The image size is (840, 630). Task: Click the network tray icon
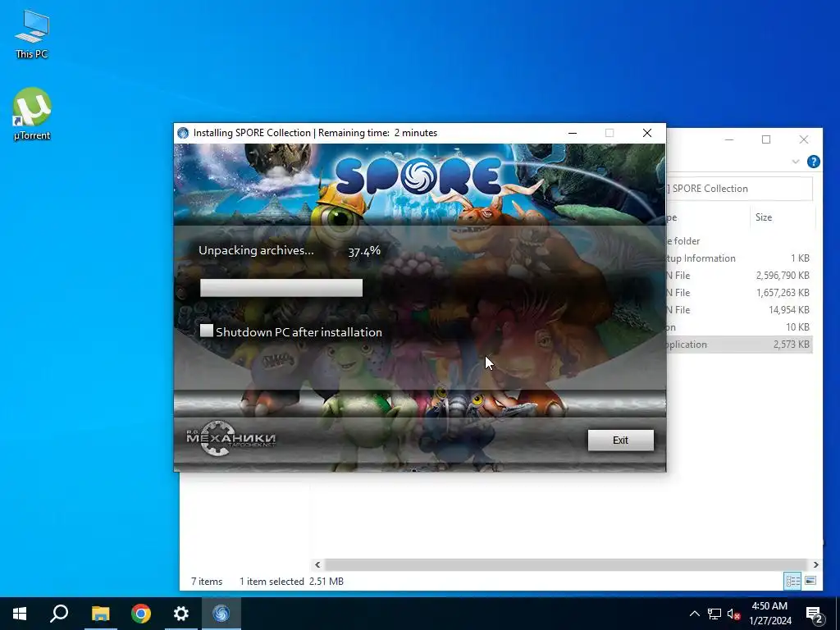coord(714,614)
